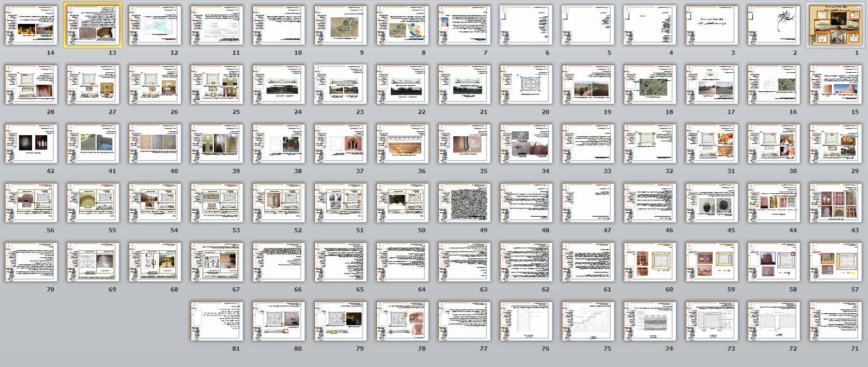
Task: Select slide 55 with the vaulted arch photo
Action: point(93,203)
